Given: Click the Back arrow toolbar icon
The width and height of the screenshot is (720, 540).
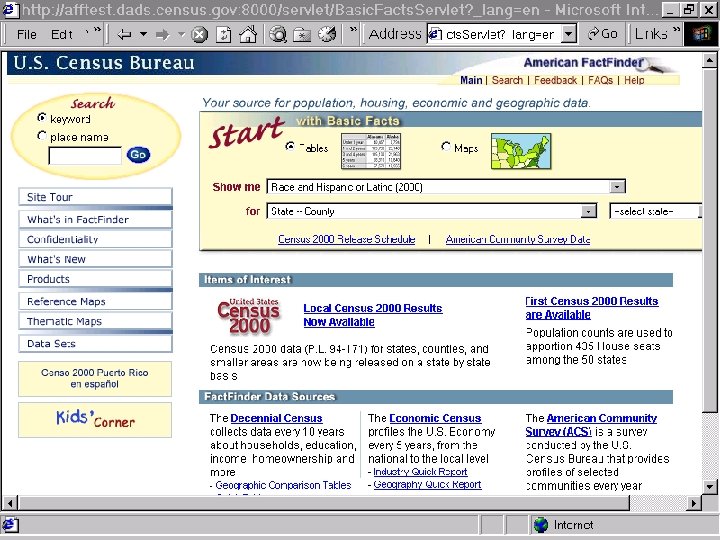Looking at the screenshot, I should point(124,34).
